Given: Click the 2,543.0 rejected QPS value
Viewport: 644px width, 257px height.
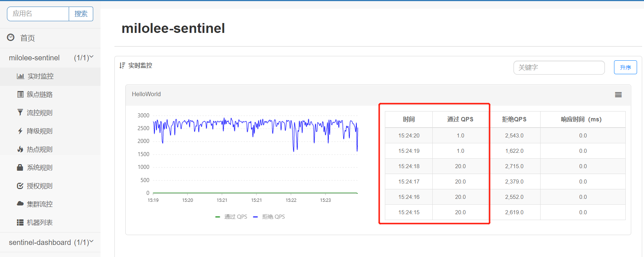Looking at the screenshot, I should point(514,136).
